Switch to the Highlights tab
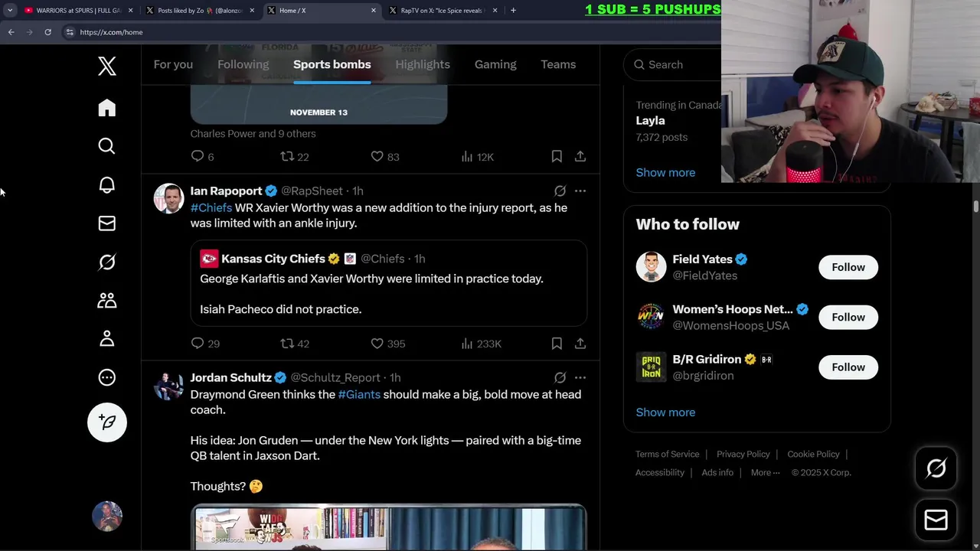Image resolution: width=980 pixels, height=551 pixels. tap(423, 64)
